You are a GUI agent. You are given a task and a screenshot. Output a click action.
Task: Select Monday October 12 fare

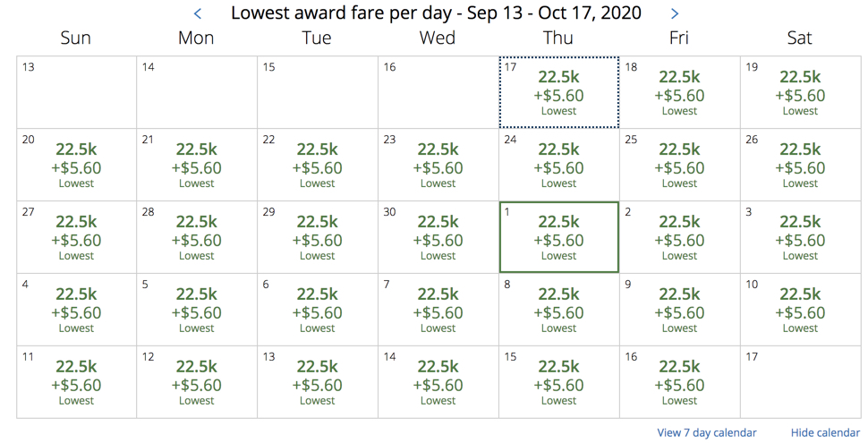click(x=196, y=383)
